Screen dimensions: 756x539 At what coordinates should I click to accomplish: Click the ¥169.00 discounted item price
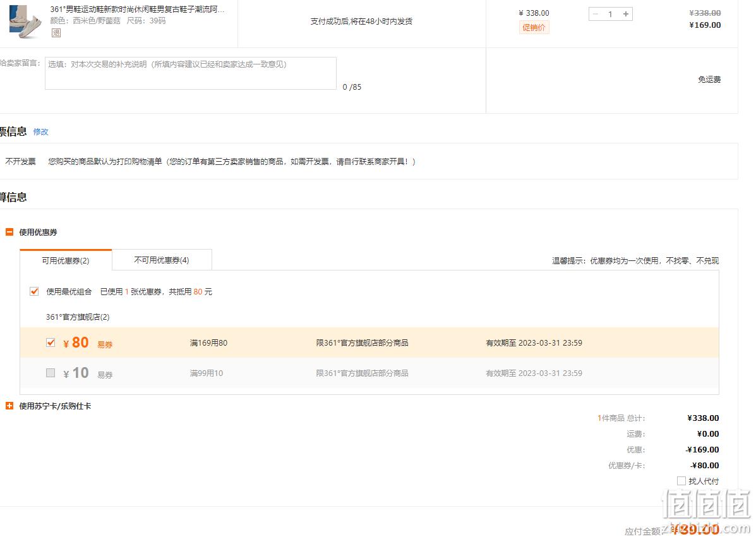705,25
